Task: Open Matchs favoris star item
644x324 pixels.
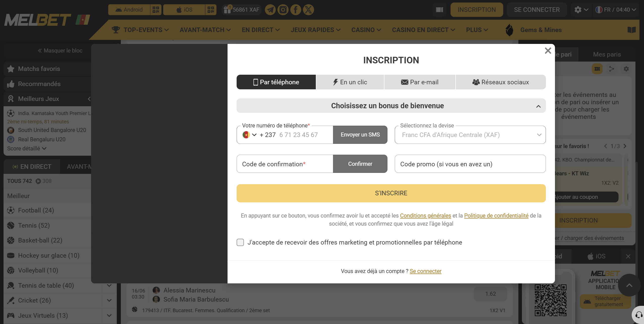Action: pyautogui.click(x=47, y=69)
